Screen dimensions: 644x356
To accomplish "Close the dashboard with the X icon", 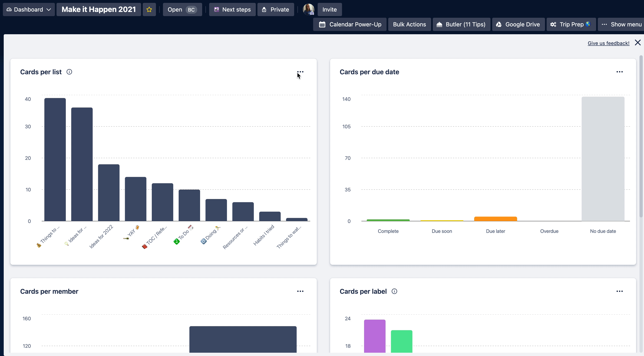I will click(x=637, y=42).
